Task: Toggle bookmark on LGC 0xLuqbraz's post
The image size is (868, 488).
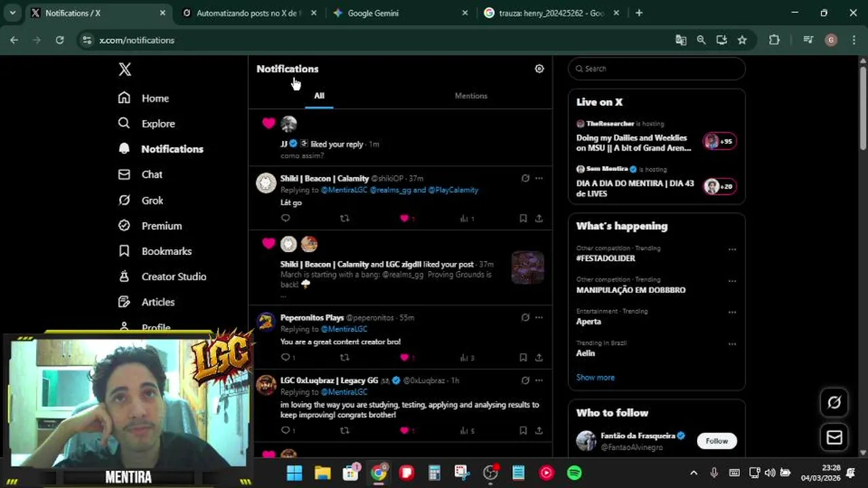Action: click(x=523, y=430)
